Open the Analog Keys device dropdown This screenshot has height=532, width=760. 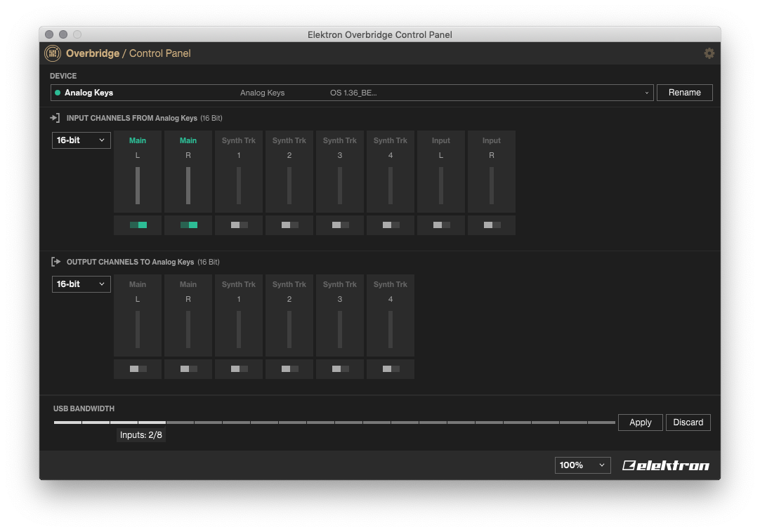pyautogui.click(x=352, y=93)
